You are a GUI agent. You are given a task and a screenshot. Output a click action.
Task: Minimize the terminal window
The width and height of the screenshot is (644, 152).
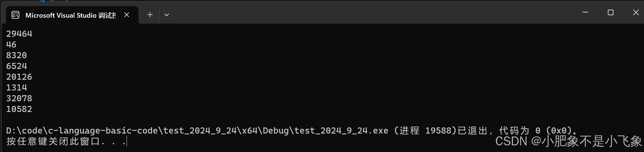click(x=585, y=13)
